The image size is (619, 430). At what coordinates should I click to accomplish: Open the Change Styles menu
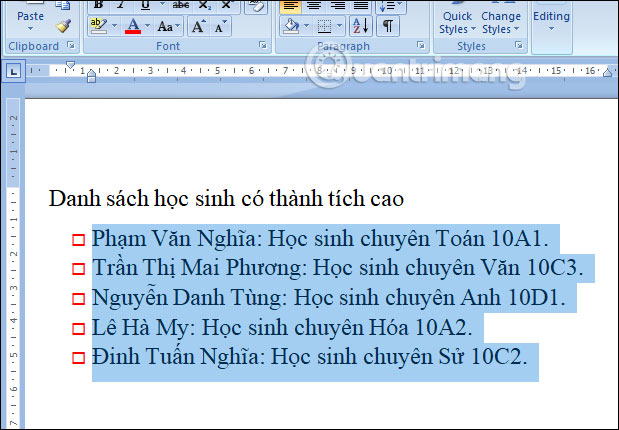pyautogui.click(x=501, y=22)
